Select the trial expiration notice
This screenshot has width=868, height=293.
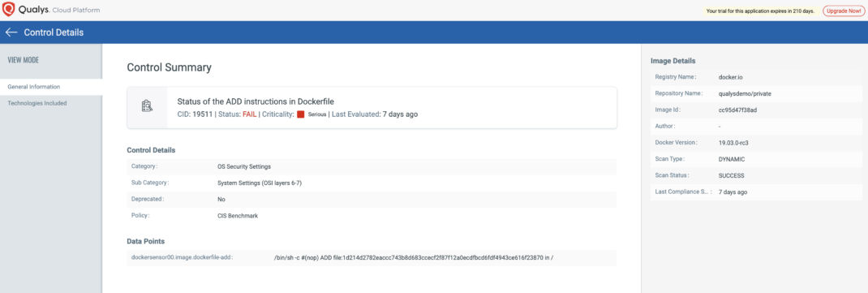(760, 11)
